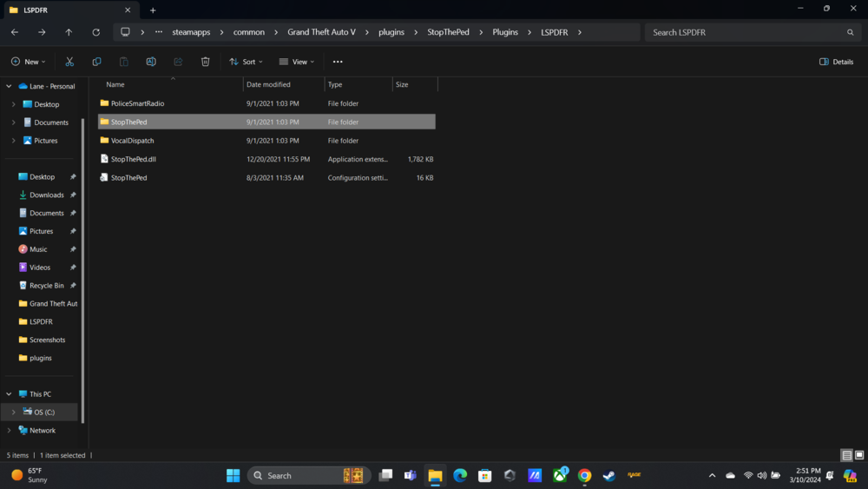Open Xbox app from taskbar
Screen dimensions: 868x489
[560, 475]
